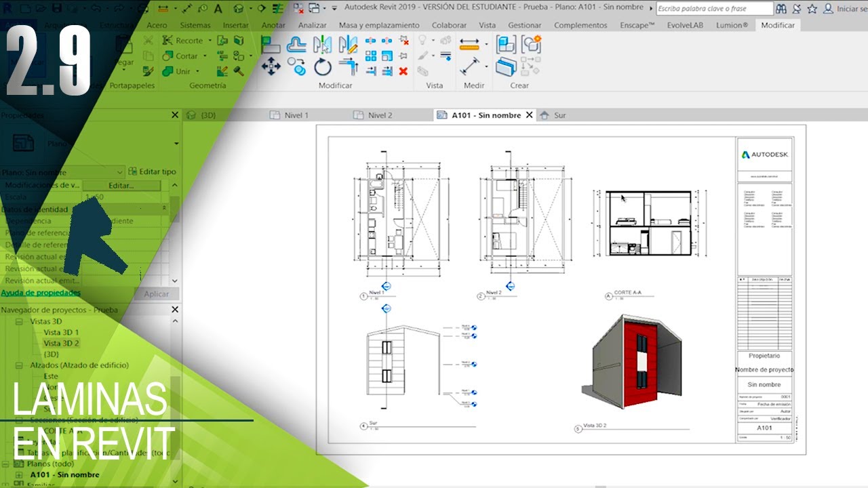Click the binoculars search icon
868x488 pixels.
point(781,9)
